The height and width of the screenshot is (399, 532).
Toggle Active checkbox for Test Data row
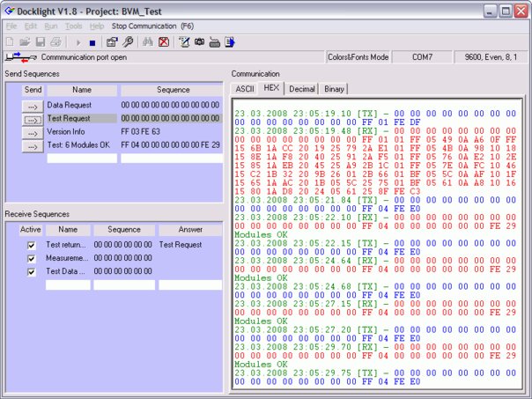(31, 272)
